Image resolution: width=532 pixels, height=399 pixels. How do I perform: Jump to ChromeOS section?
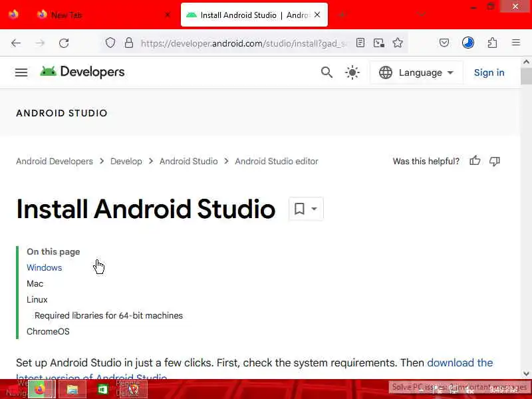tap(48, 331)
